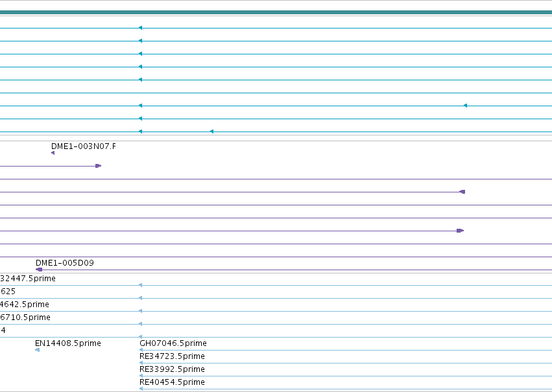Select the 6710.5prime EST label

(x=25, y=317)
